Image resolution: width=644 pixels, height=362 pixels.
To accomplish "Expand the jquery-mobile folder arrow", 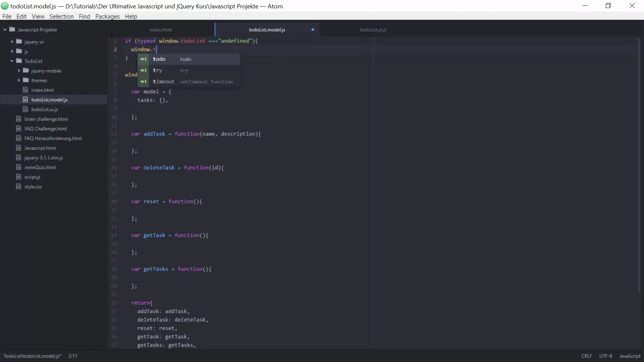I will [19, 71].
